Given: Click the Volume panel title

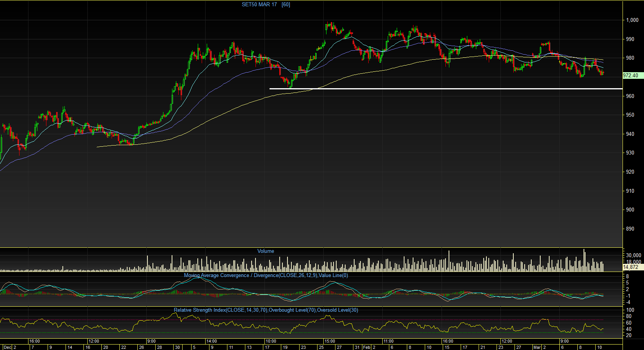Looking at the screenshot, I should pos(266,251).
